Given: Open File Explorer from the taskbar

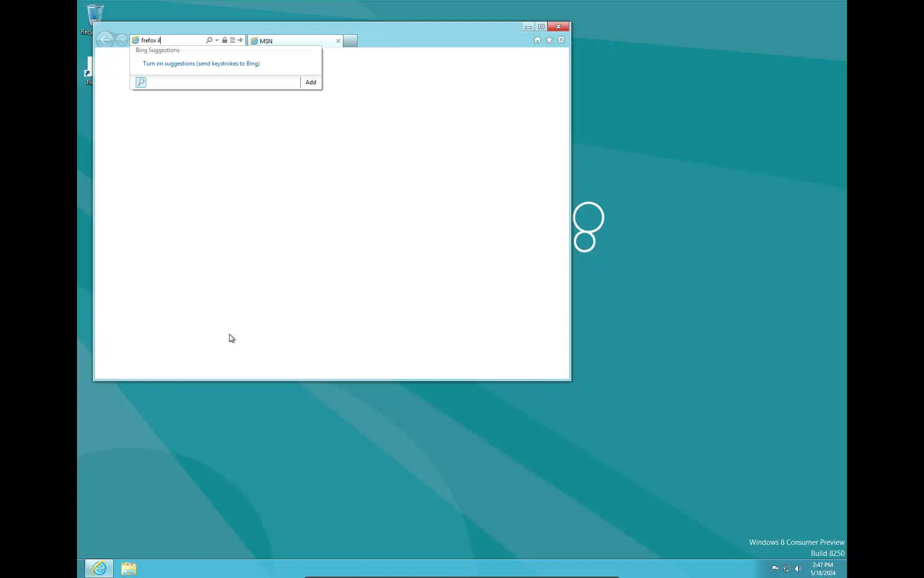Looking at the screenshot, I should pos(128,569).
